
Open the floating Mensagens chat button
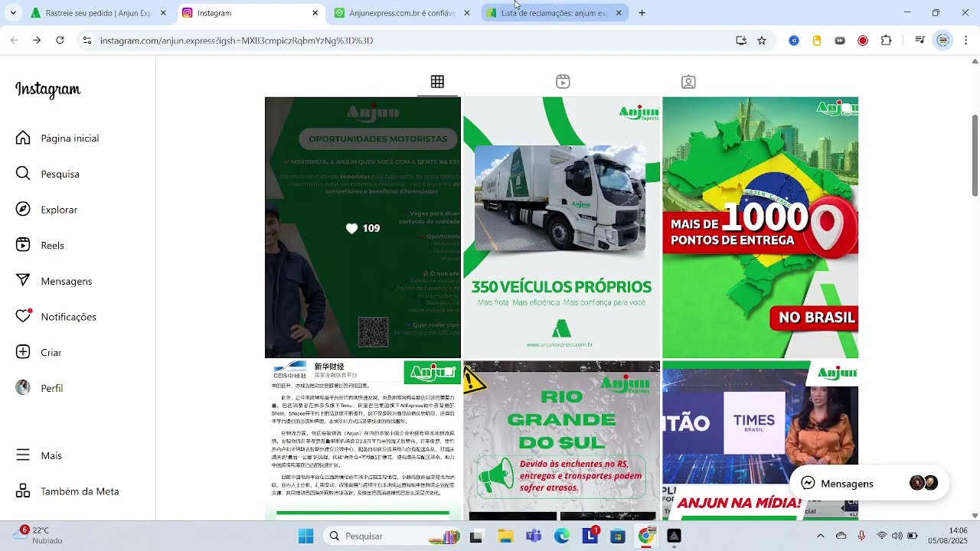[869, 483]
